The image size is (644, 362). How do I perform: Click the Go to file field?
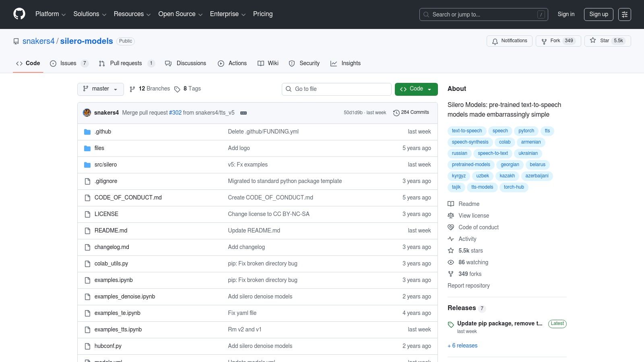tap(336, 89)
